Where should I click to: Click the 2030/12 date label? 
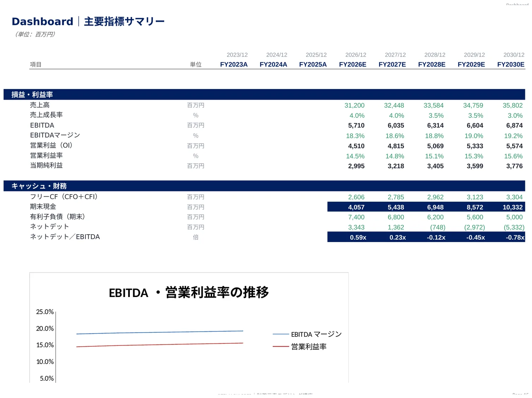pos(514,55)
